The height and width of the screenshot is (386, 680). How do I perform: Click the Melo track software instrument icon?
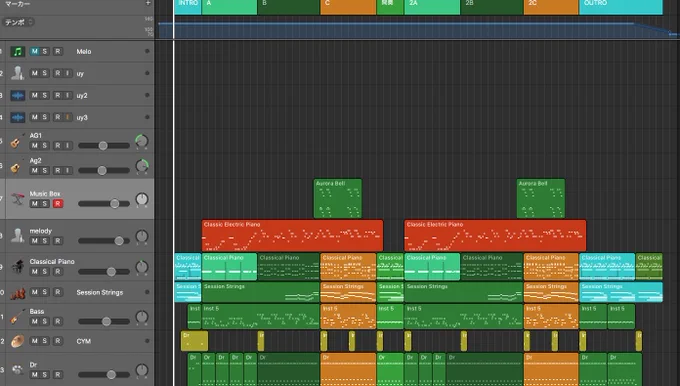(17, 52)
